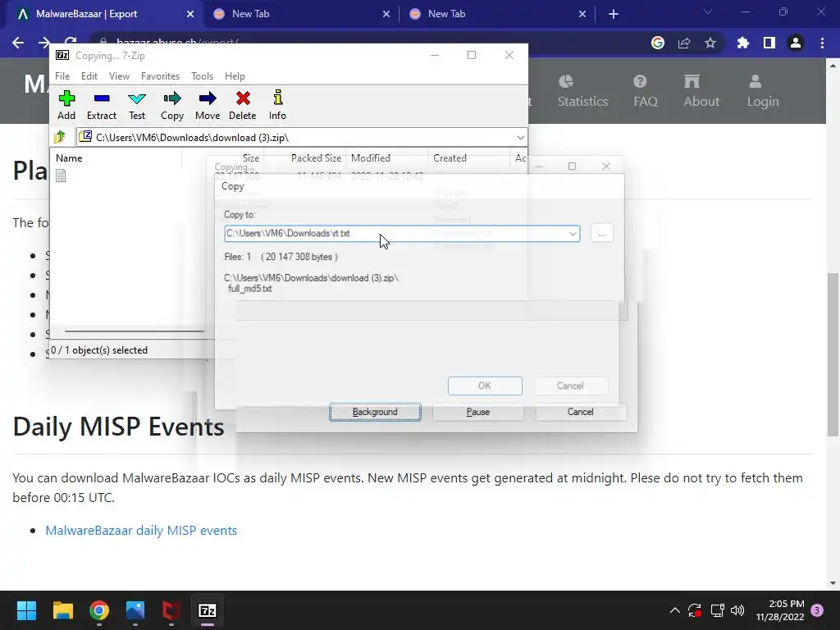Open the volume control in system tray

pos(737,610)
